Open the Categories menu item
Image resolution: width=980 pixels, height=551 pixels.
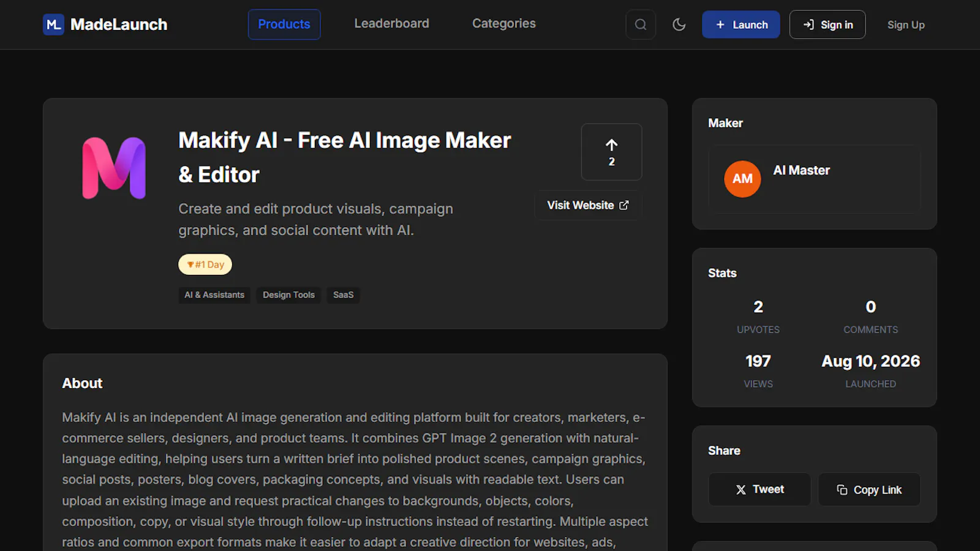tap(503, 24)
